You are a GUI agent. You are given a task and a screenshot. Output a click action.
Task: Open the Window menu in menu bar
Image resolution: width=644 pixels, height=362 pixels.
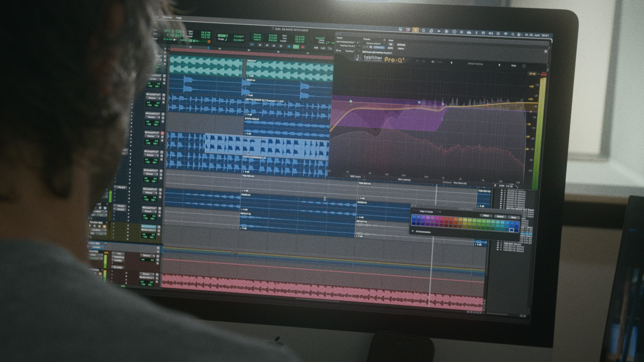[x=167, y=17]
